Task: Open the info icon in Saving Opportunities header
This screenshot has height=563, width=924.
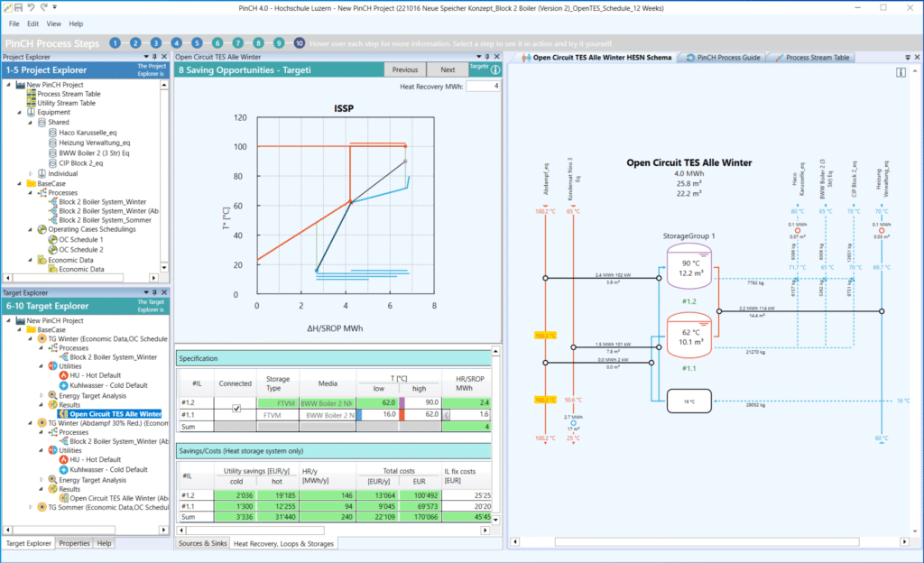Action: [x=494, y=69]
